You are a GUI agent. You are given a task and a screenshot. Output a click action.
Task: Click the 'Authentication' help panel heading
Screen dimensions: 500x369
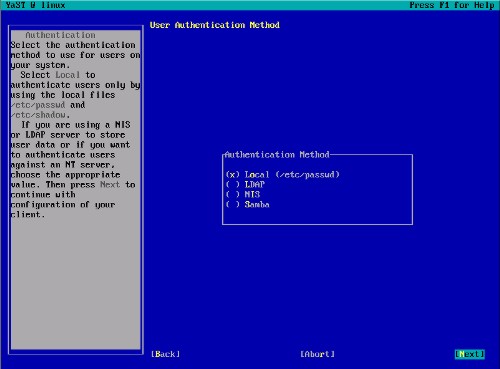click(x=60, y=35)
